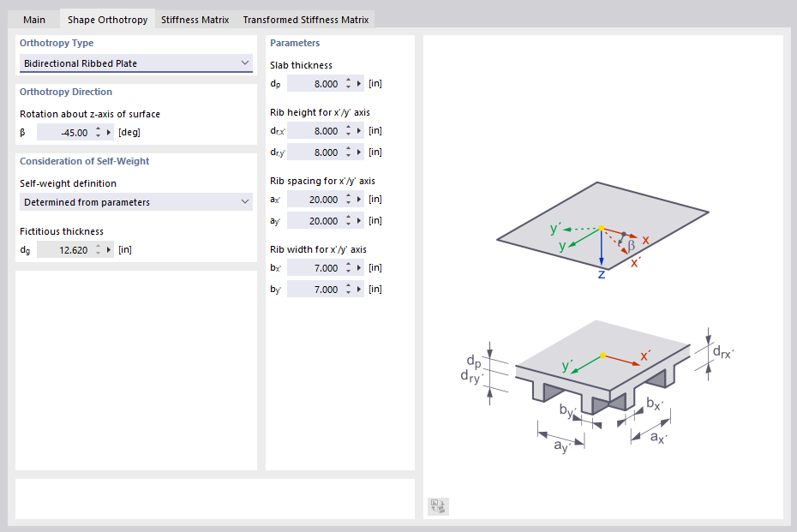The height and width of the screenshot is (532, 797).
Task: Open the Self-weight definition dropdown
Action: coord(135,201)
